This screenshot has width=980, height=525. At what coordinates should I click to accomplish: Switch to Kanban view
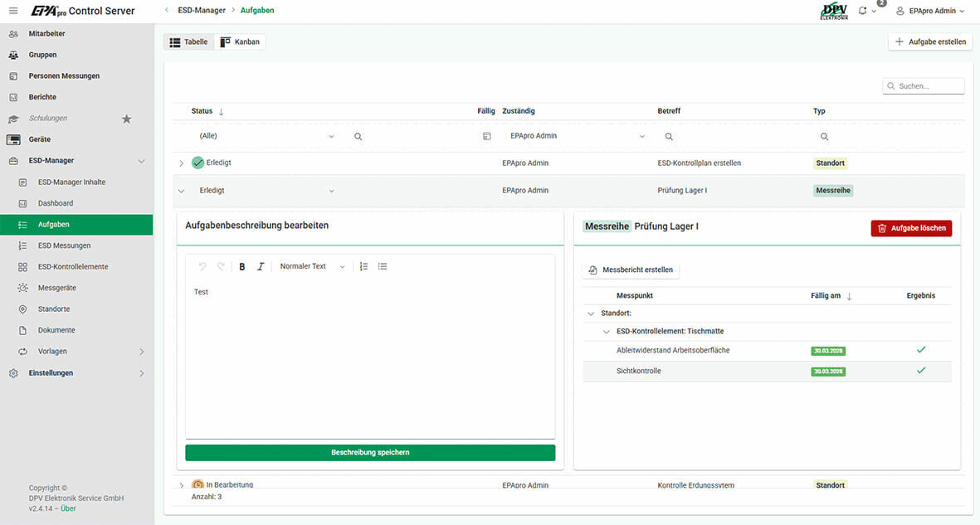(240, 41)
